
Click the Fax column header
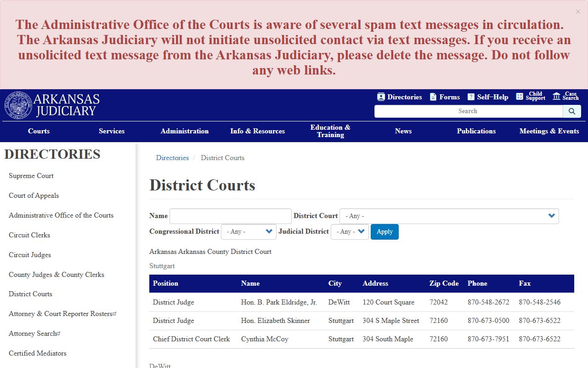(525, 283)
